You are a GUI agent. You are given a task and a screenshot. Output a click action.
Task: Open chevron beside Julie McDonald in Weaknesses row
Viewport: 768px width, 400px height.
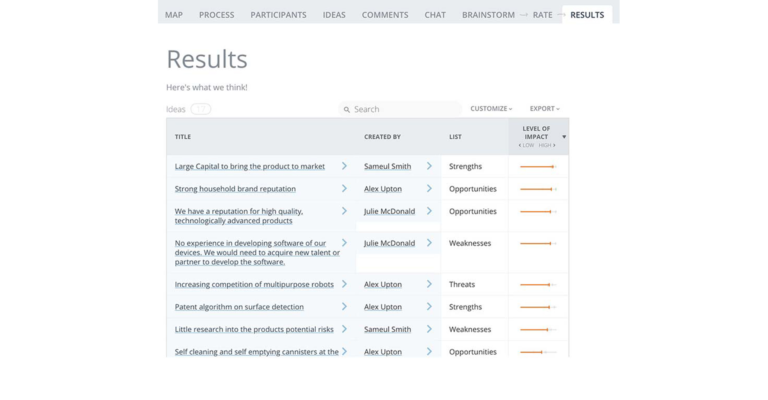tap(429, 243)
